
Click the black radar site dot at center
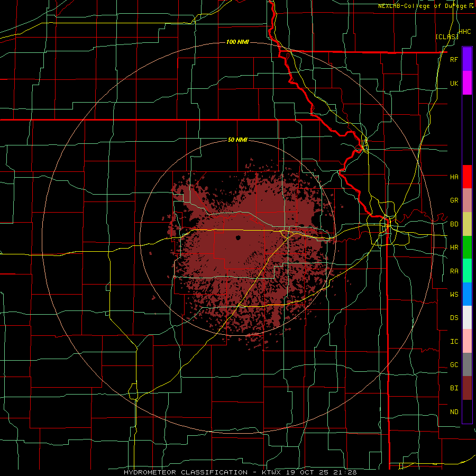tap(238, 237)
